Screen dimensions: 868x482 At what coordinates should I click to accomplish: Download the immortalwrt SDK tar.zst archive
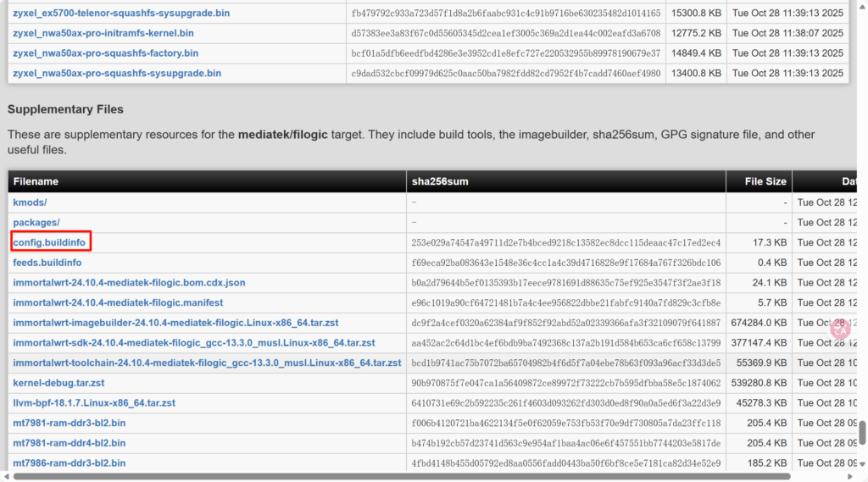pyautogui.click(x=194, y=343)
